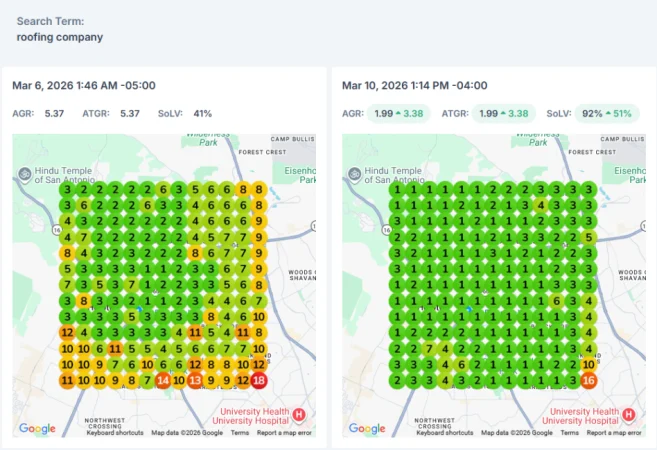Click the orange rank 13 marker on the Mar 6 map

pos(195,380)
